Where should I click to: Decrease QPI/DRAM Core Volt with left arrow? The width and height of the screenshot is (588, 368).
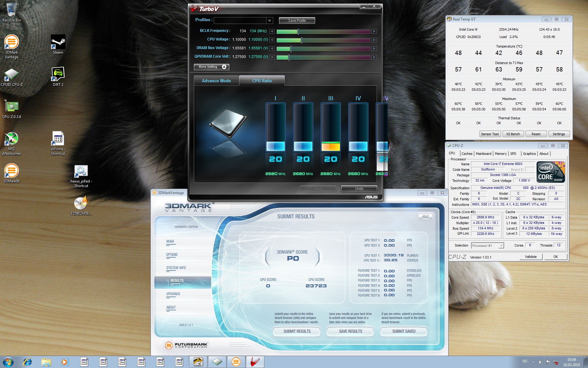[x=272, y=57]
